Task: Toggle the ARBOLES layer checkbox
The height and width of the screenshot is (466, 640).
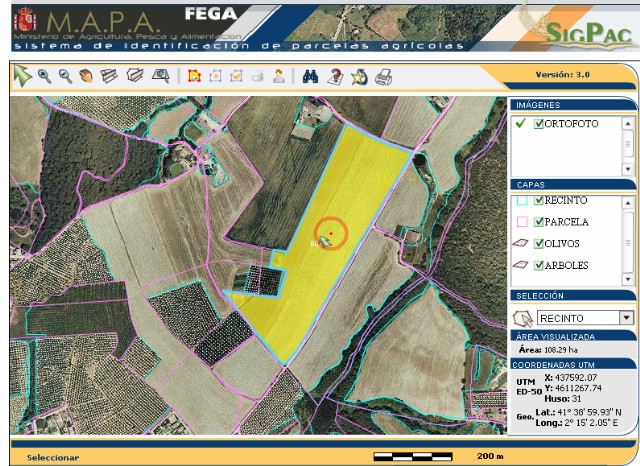Action: 540,265
